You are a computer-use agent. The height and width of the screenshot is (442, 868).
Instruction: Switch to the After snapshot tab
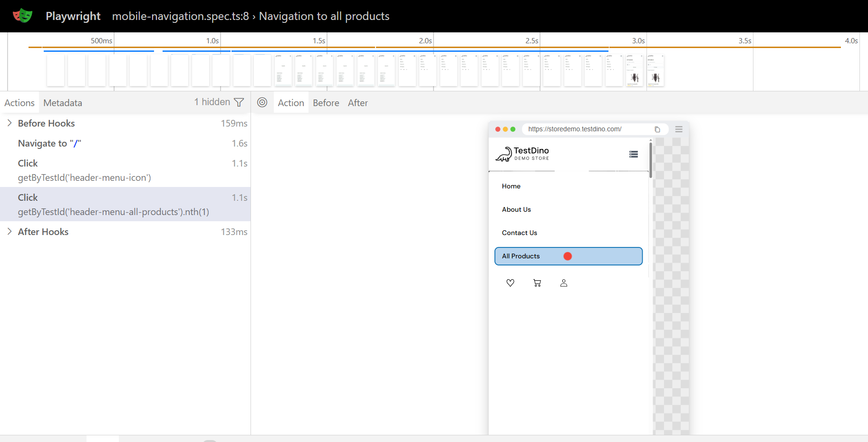tap(357, 103)
